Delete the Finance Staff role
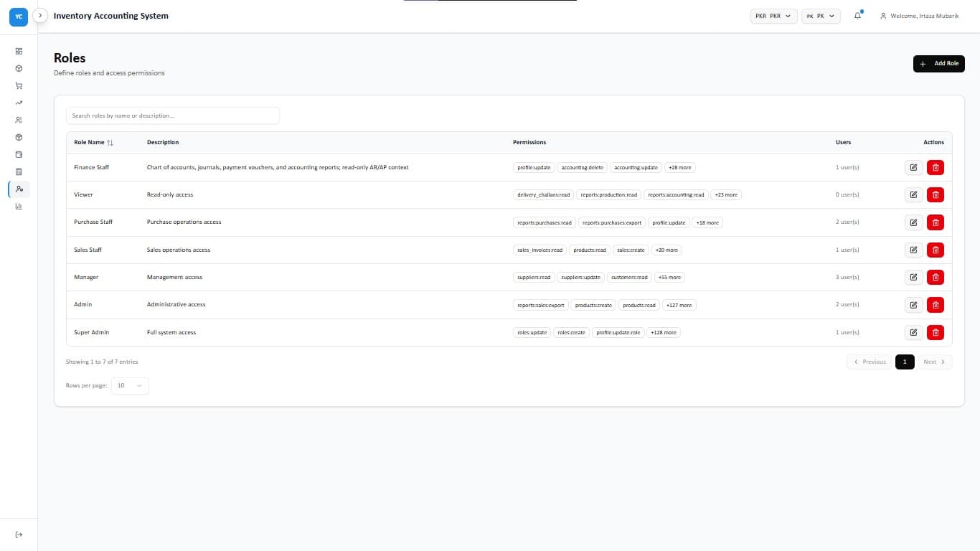 pyautogui.click(x=936, y=167)
